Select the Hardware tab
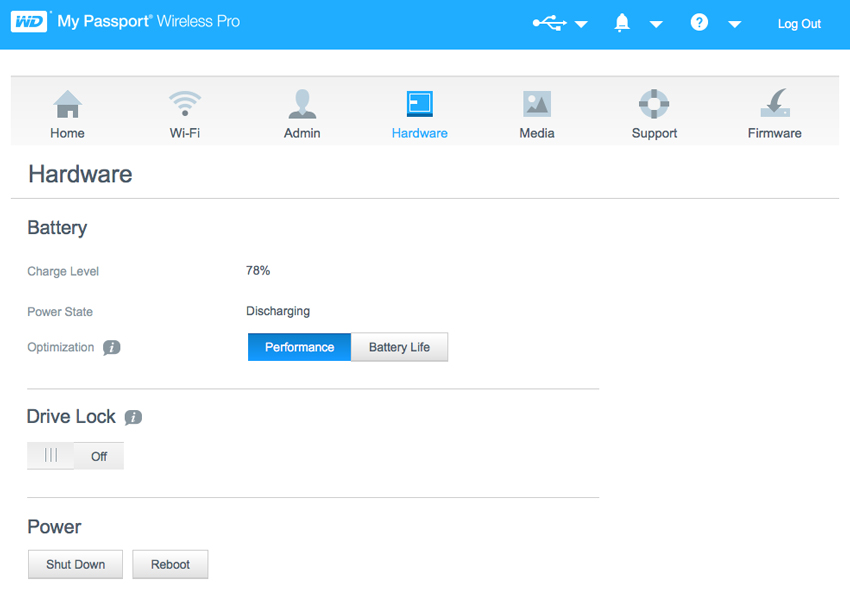 [x=420, y=114]
